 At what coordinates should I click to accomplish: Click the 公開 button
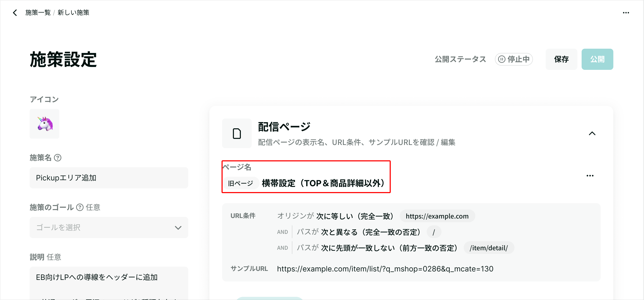(597, 59)
